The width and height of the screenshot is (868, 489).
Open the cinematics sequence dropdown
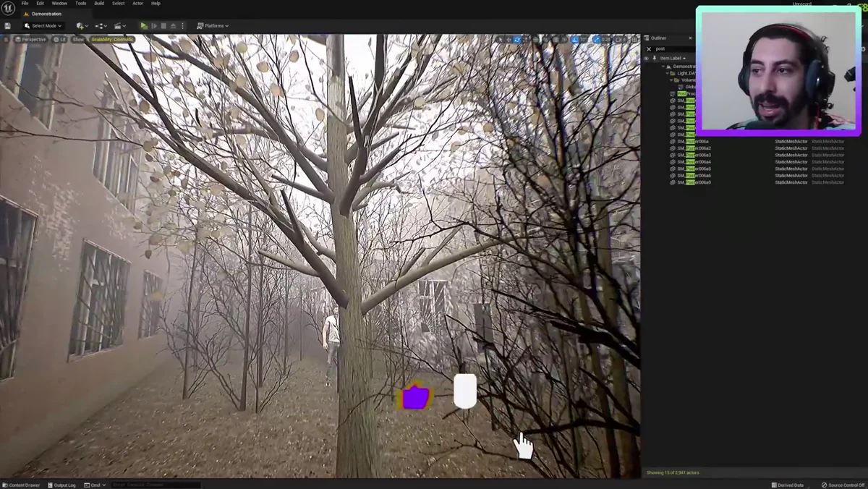120,26
